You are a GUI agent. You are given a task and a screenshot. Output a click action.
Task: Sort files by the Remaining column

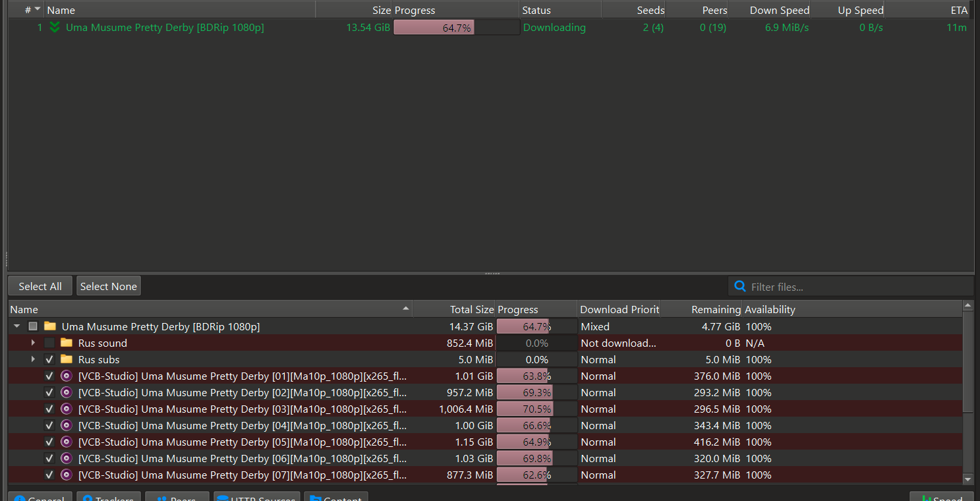coord(701,309)
